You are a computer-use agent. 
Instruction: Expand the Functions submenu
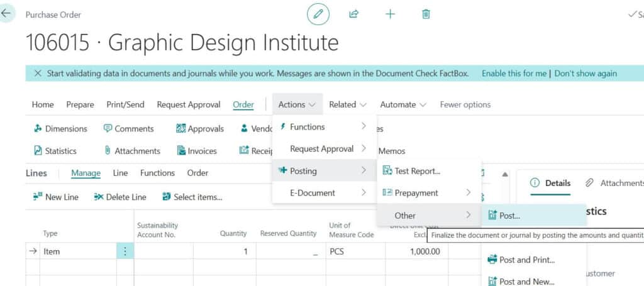[324, 126]
